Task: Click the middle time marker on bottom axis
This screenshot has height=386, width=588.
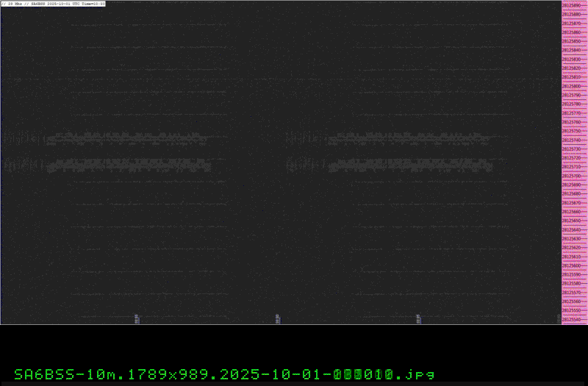Action: point(277,318)
